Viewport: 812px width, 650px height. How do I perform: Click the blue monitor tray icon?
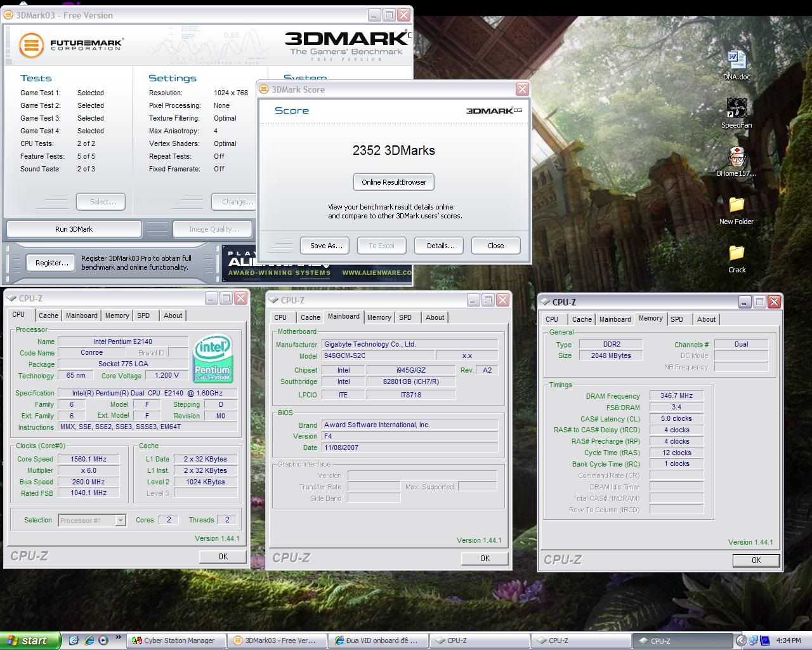click(766, 641)
